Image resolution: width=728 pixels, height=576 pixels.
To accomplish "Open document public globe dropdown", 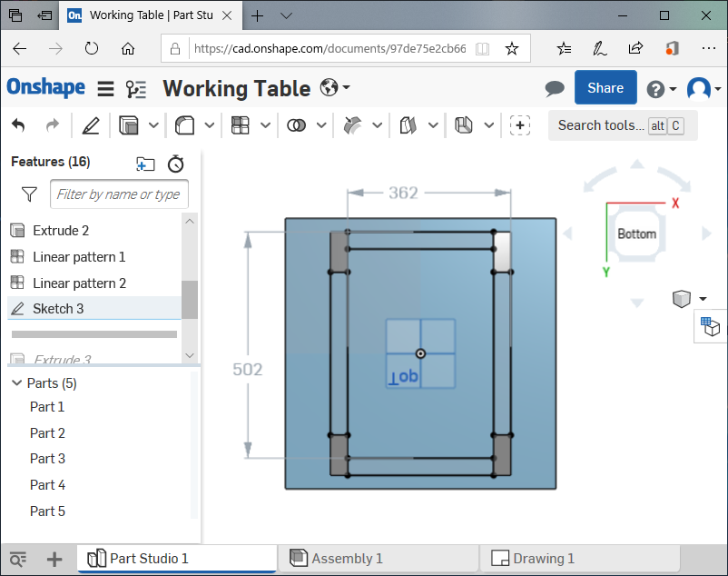I will (x=335, y=87).
